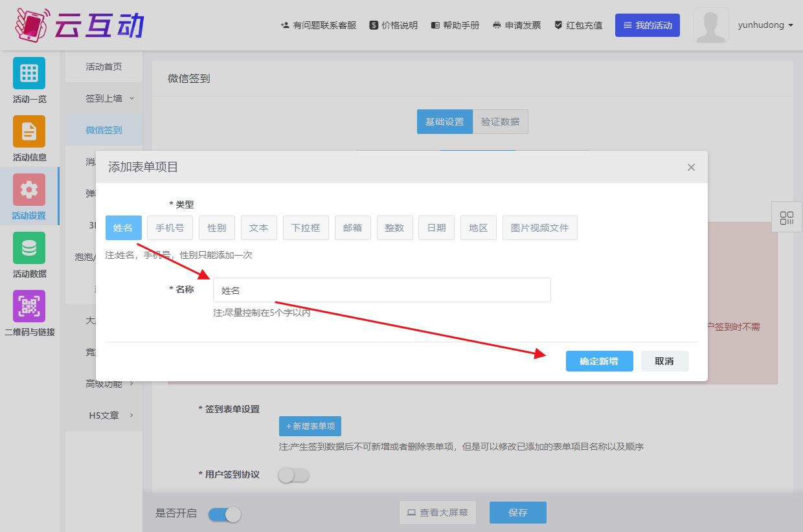The height and width of the screenshot is (532, 803).
Task: Click the 我的活动 button
Action: coord(648,25)
